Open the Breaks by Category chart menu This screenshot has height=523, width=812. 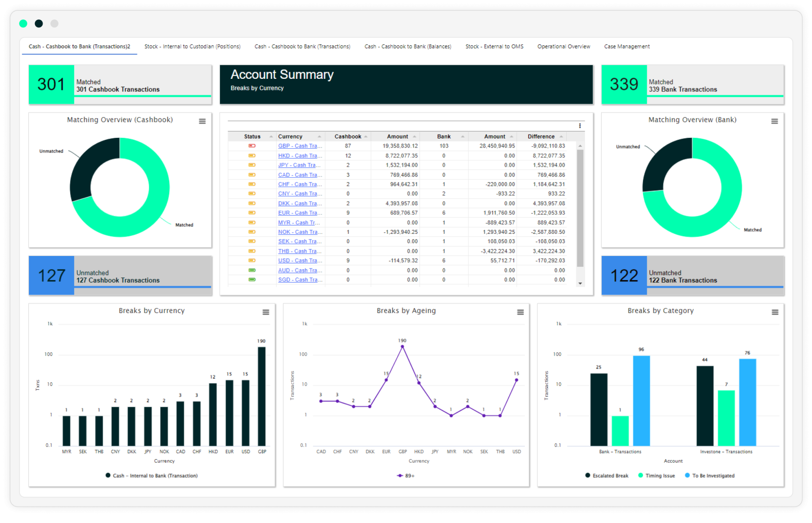click(x=775, y=313)
